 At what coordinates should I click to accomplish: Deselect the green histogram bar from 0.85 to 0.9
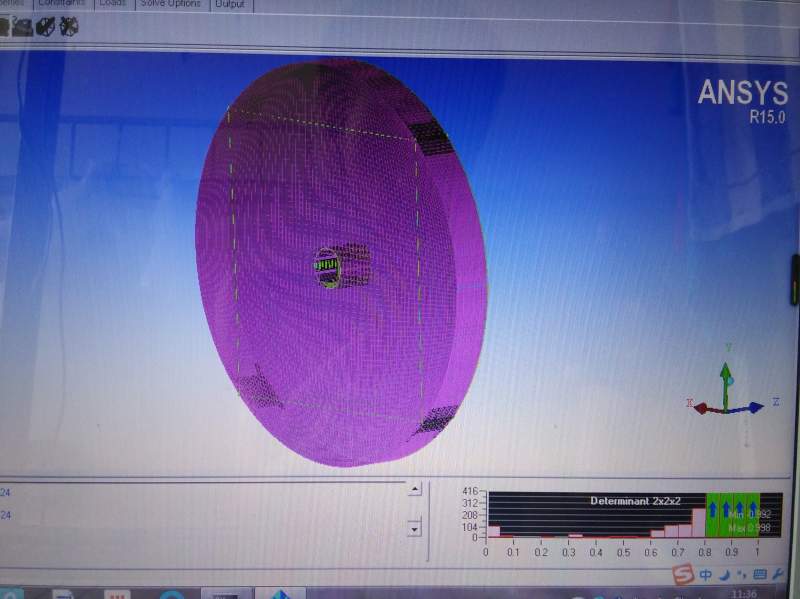tap(726, 515)
